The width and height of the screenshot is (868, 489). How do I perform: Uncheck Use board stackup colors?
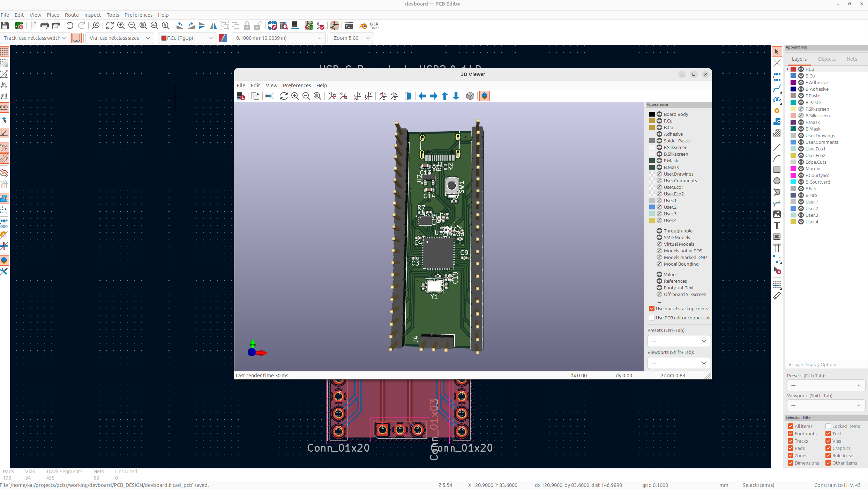pos(652,309)
